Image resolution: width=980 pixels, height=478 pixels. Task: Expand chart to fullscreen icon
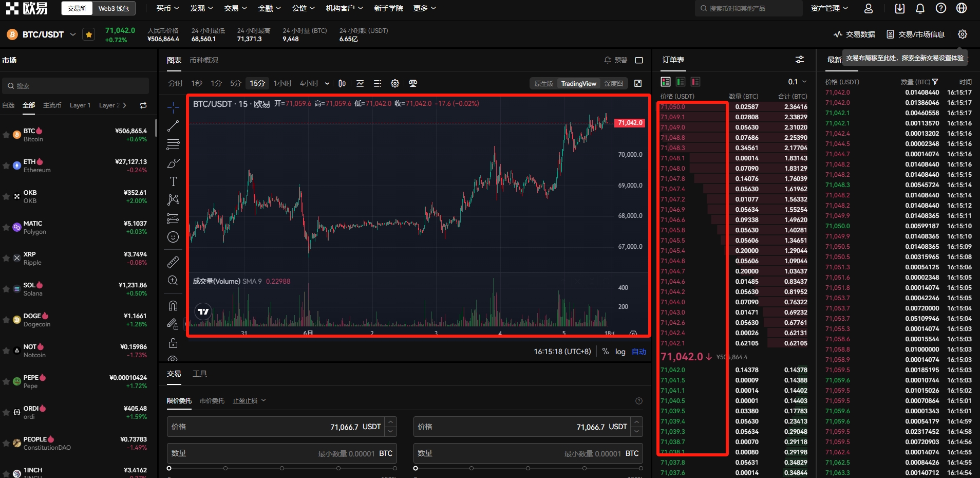[638, 83]
